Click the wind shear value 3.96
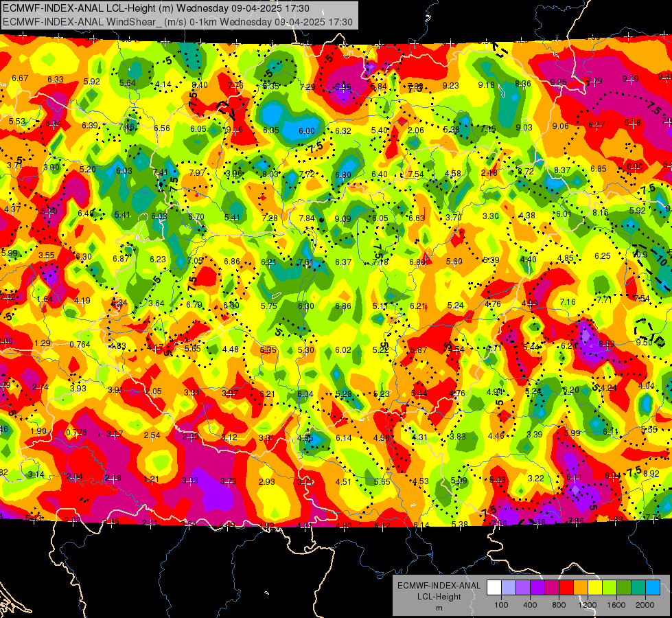Viewport: 672px width, 618px height. [234, 174]
